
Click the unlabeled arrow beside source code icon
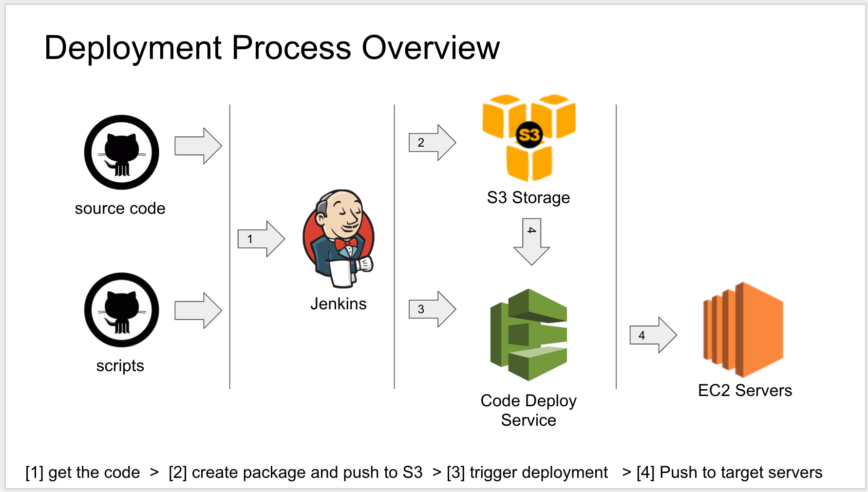[x=198, y=146]
